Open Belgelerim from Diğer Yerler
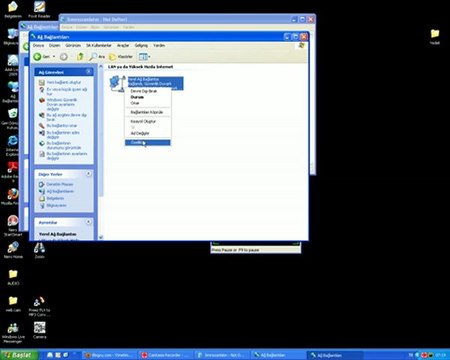 pyautogui.click(x=55, y=198)
